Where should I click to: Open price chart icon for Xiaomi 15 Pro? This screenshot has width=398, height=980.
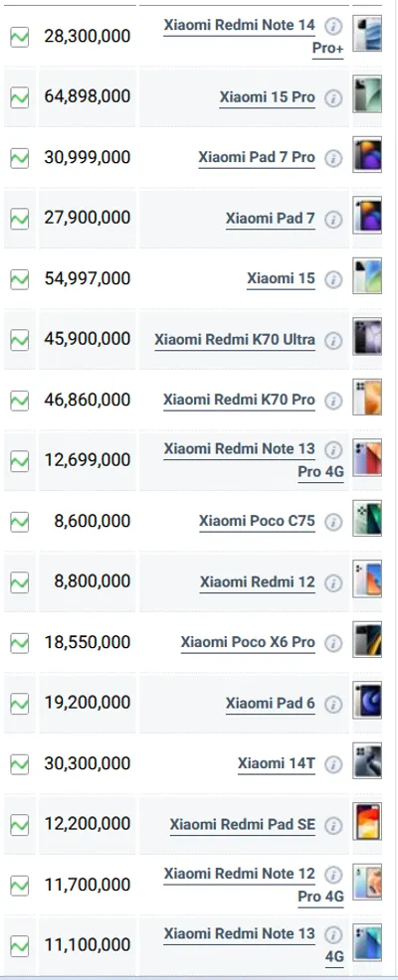tap(19, 97)
